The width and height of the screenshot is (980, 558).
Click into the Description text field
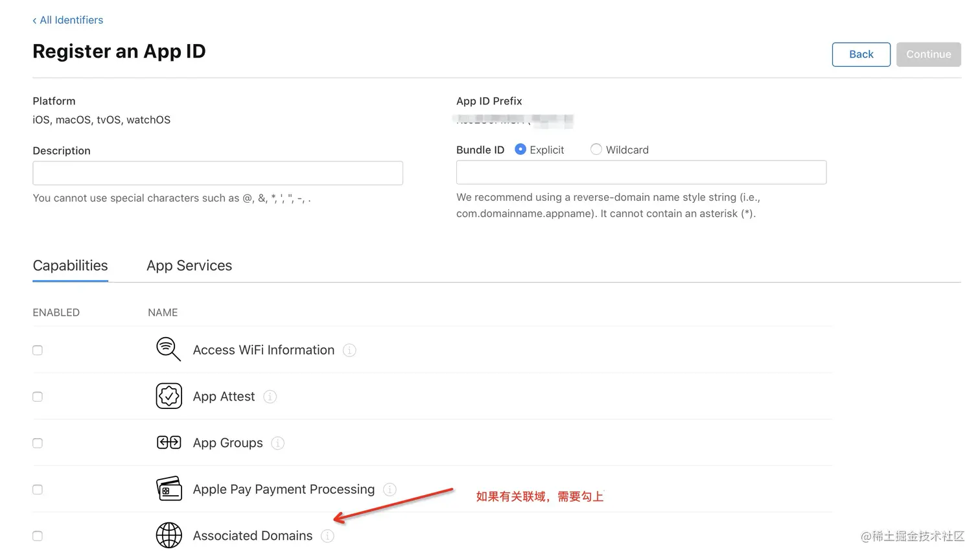[x=218, y=173]
